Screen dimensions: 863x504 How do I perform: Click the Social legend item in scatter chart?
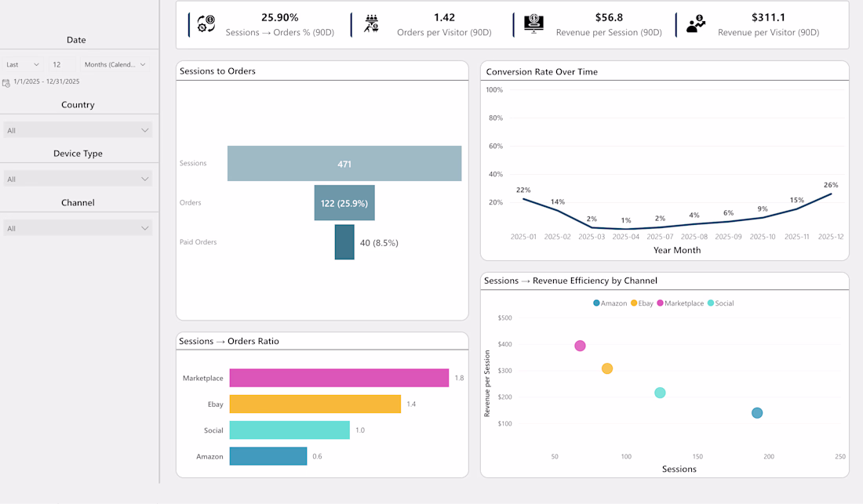720,303
